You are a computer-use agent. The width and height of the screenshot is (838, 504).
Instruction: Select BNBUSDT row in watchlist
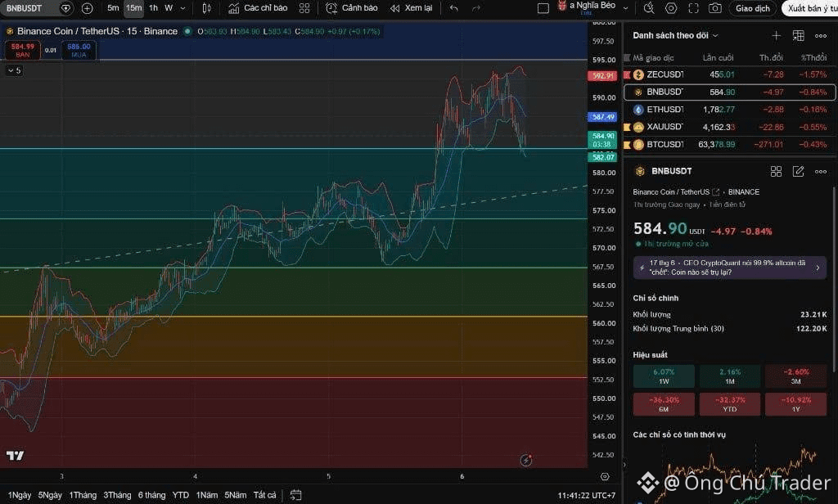click(x=729, y=92)
